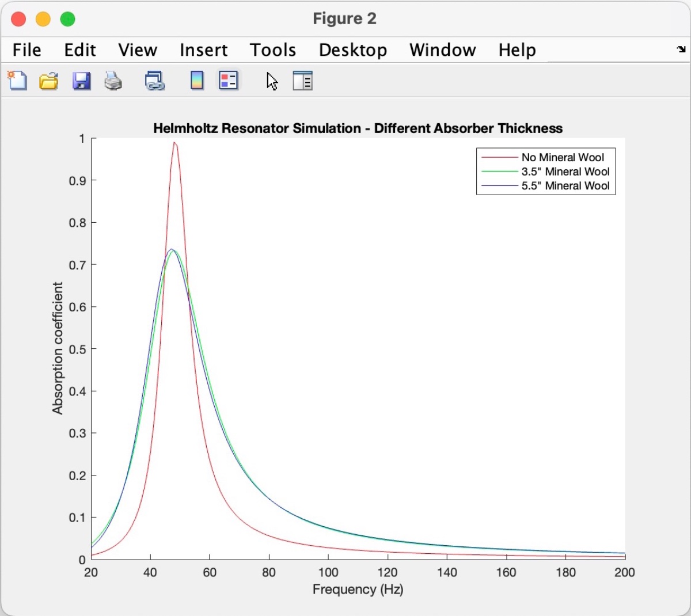Image resolution: width=691 pixels, height=616 pixels.
Task: Open a file using the folder icon
Action: click(49, 81)
